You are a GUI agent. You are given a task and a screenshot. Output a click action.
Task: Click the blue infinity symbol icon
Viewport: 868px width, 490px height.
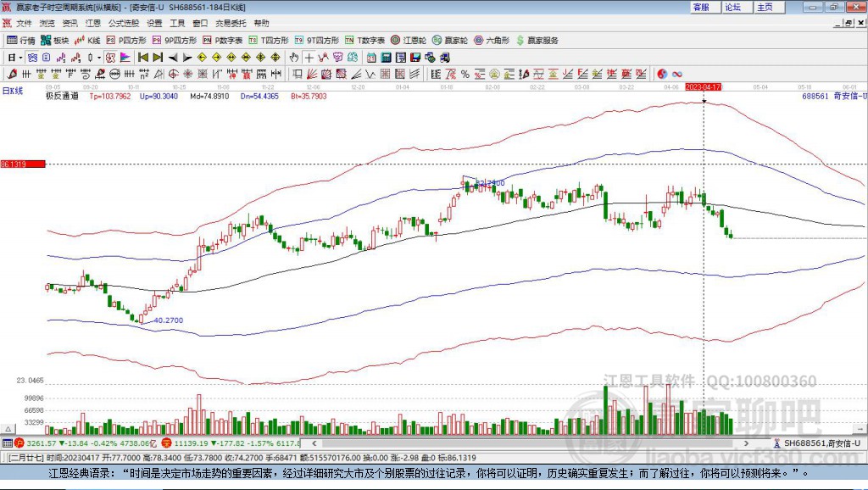[677, 74]
